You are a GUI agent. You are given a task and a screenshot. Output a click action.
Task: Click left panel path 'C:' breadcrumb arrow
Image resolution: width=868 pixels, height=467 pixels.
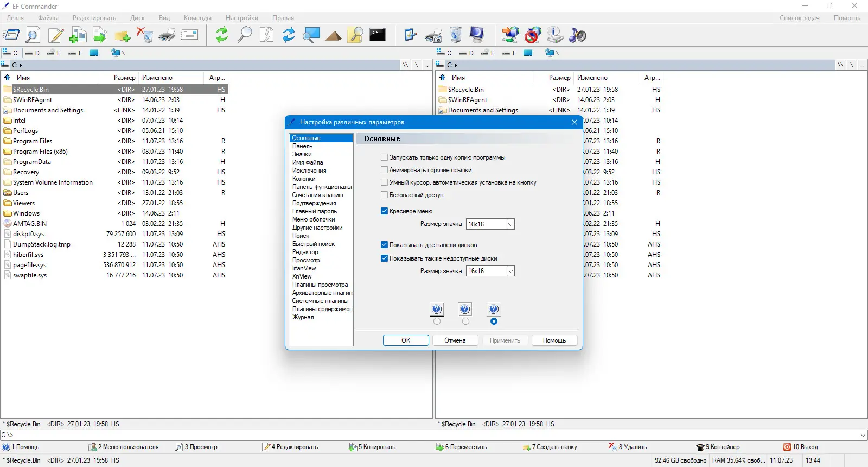pos(21,65)
